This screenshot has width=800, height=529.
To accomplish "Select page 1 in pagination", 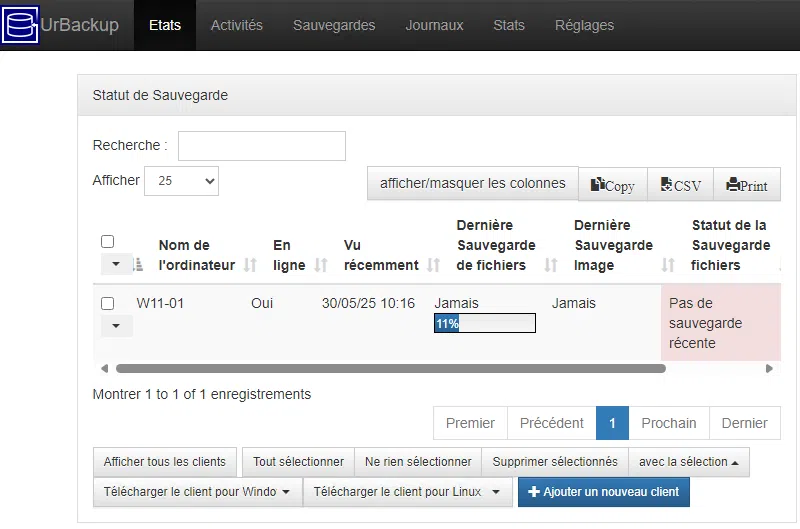I will [612, 423].
